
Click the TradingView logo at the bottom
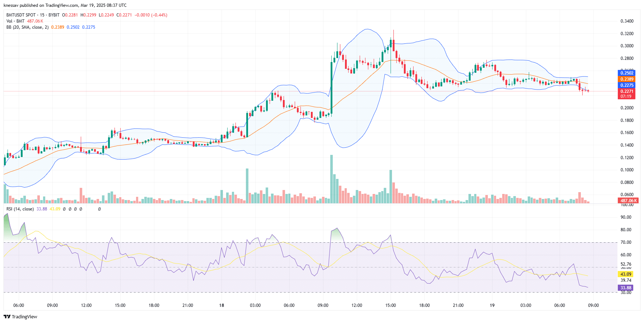(20, 317)
